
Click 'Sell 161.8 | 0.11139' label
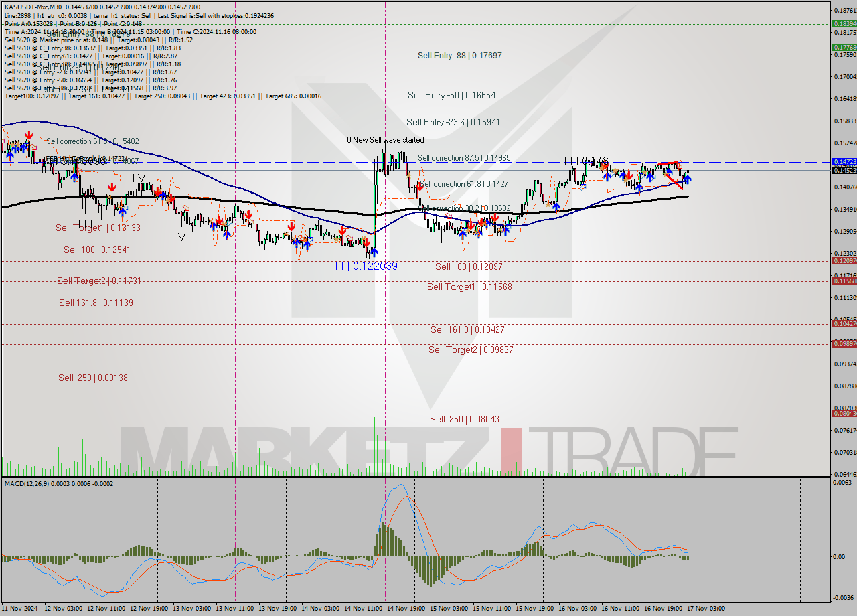pyautogui.click(x=96, y=303)
